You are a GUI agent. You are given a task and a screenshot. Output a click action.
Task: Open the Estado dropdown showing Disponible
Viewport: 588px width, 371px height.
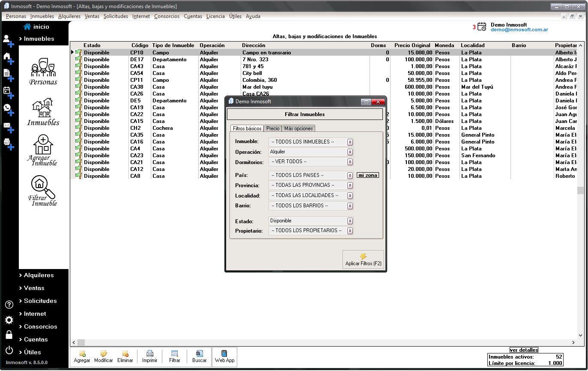(x=311, y=221)
